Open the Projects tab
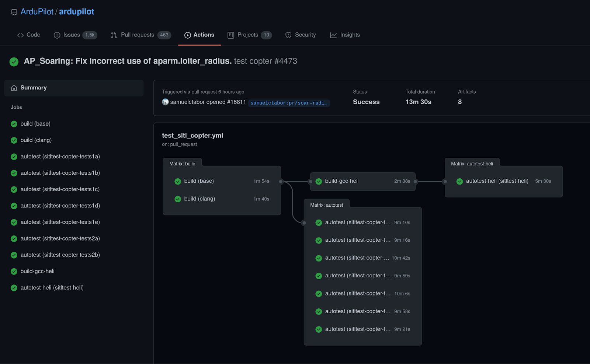Viewport: 590px width, 364px height. click(x=250, y=35)
